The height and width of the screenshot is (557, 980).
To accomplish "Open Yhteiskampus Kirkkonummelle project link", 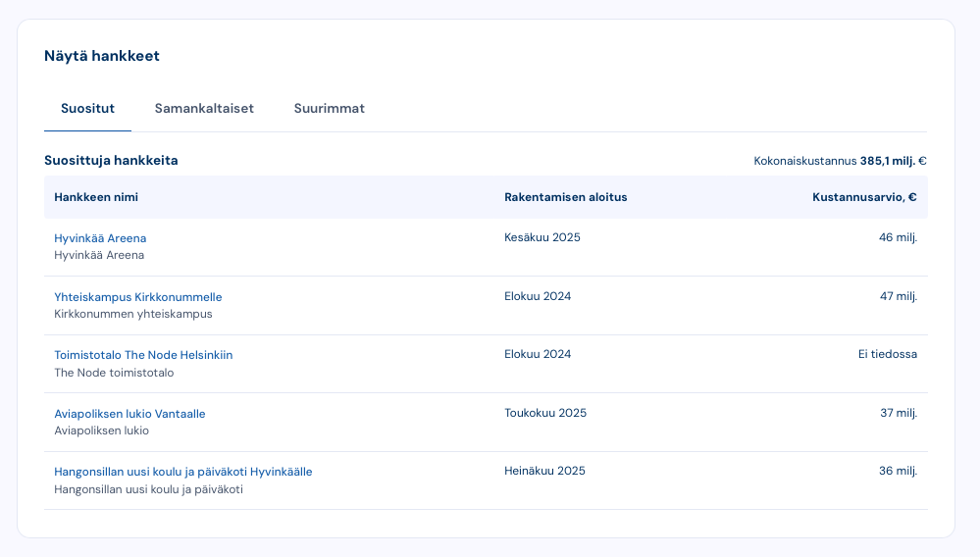I will point(138,297).
